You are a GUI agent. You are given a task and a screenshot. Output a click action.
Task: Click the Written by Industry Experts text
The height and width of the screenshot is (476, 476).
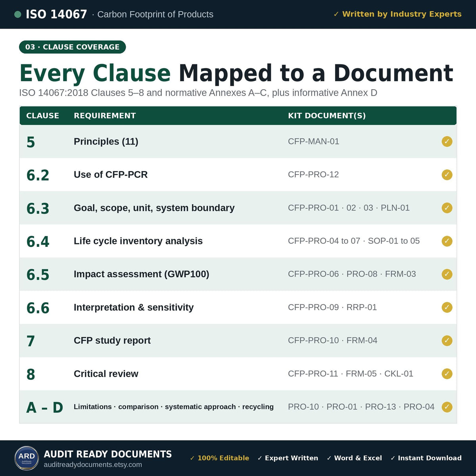tap(397, 14)
